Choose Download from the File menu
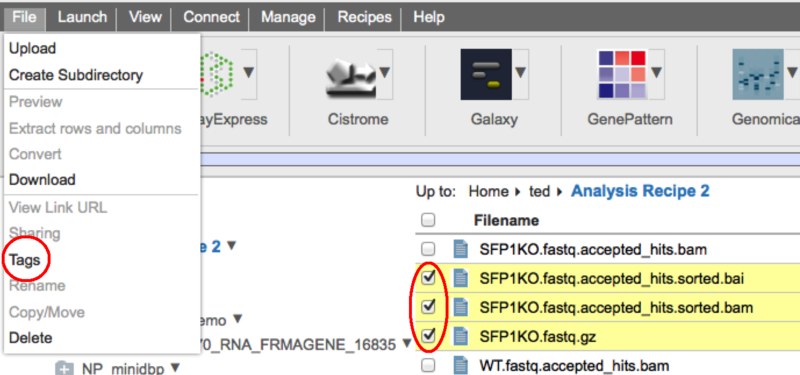The width and height of the screenshot is (800, 375). click(x=42, y=180)
